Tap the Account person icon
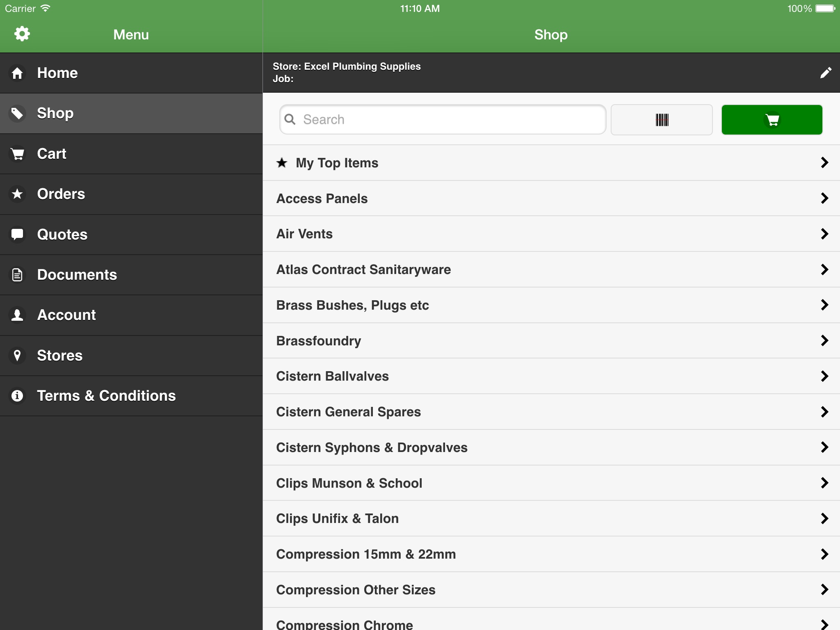The width and height of the screenshot is (840, 630). coord(17,315)
